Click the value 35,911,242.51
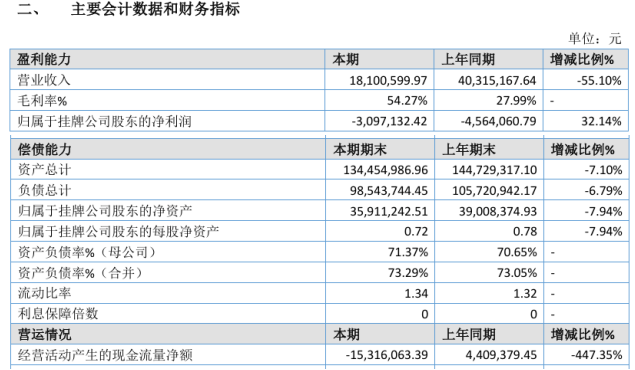 (389, 211)
